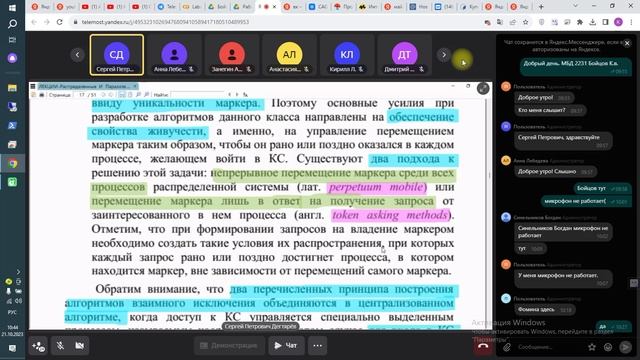This screenshot has height=360, width=640.
Task: Click the fullscreen expand icon on shared screen
Action: pyautogui.click(x=483, y=89)
